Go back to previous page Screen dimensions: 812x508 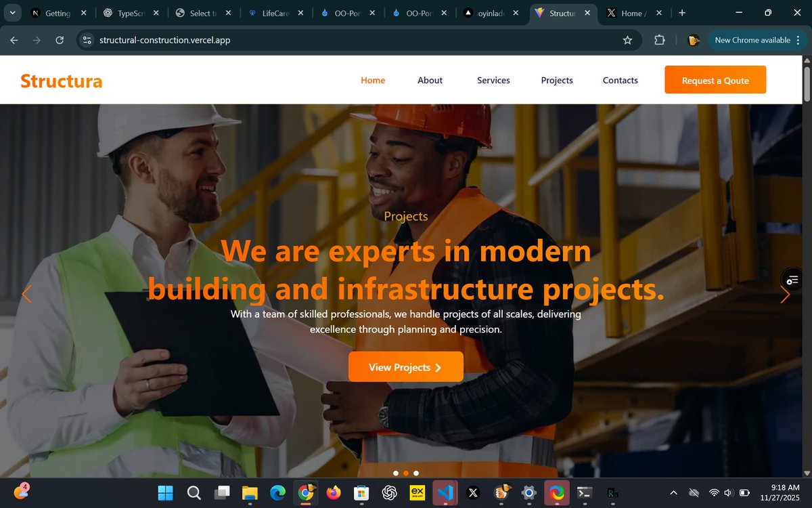(x=14, y=40)
